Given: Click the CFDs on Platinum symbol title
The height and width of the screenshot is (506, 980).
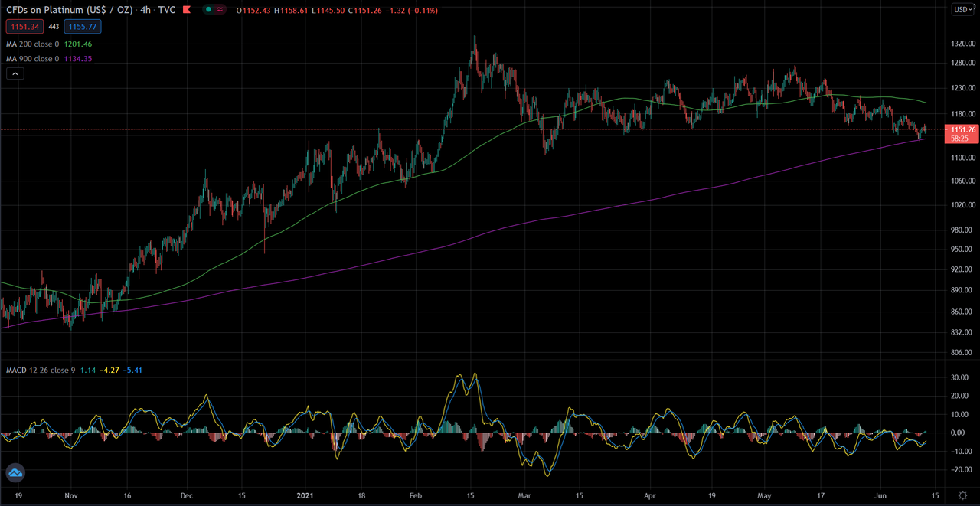Looking at the screenshot, I should (x=70, y=9).
